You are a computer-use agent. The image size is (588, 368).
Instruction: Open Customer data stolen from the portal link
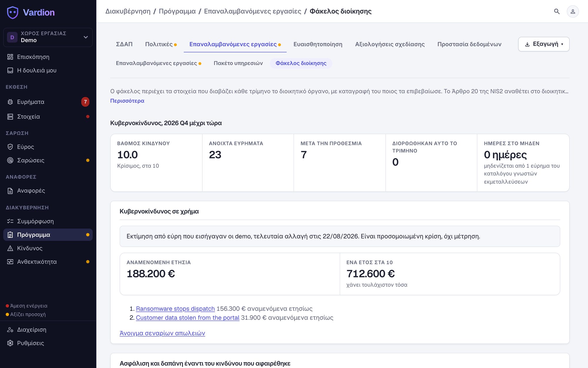point(188,318)
